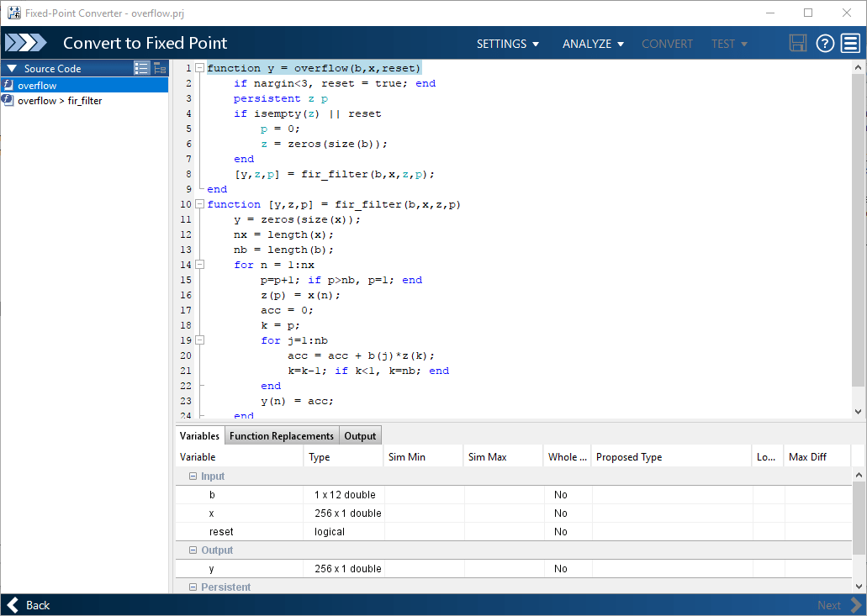Collapse code fold at line 10
This screenshot has width=867, height=616.
click(x=200, y=204)
